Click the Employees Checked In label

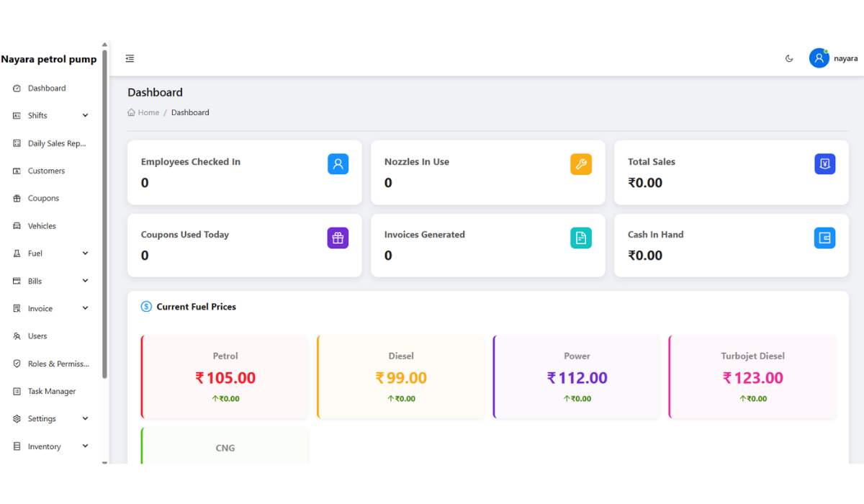(x=191, y=162)
